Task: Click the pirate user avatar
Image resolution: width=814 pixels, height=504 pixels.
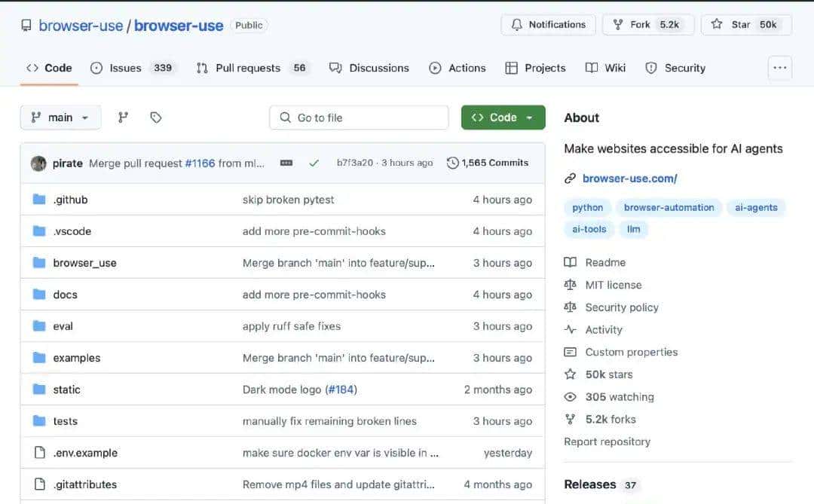Action: (38, 163)
